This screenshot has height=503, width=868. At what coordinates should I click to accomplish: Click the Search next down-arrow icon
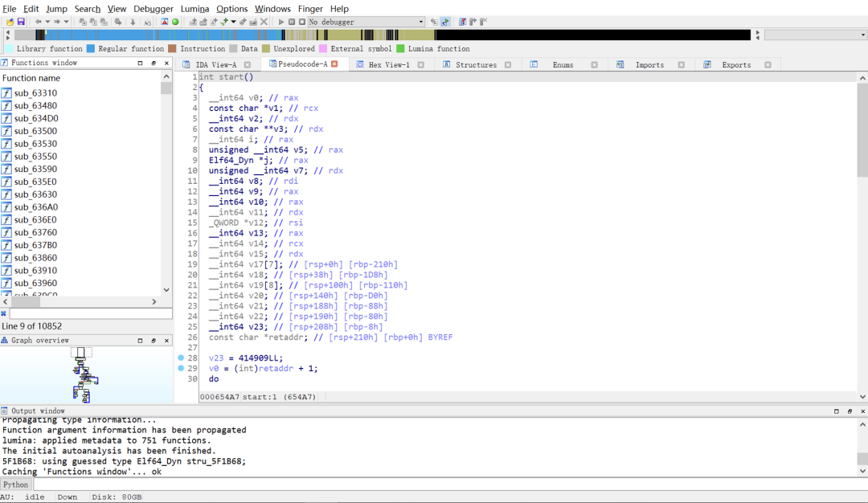point(133,22)
